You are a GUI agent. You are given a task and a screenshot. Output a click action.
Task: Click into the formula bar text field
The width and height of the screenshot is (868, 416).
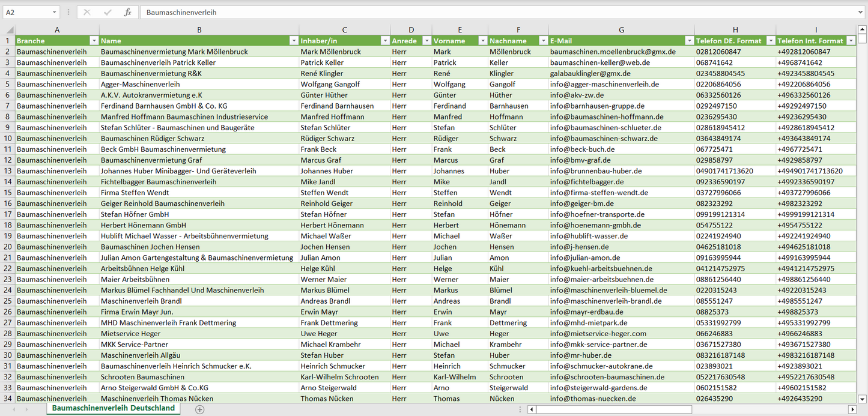click(x=481, y=12)
